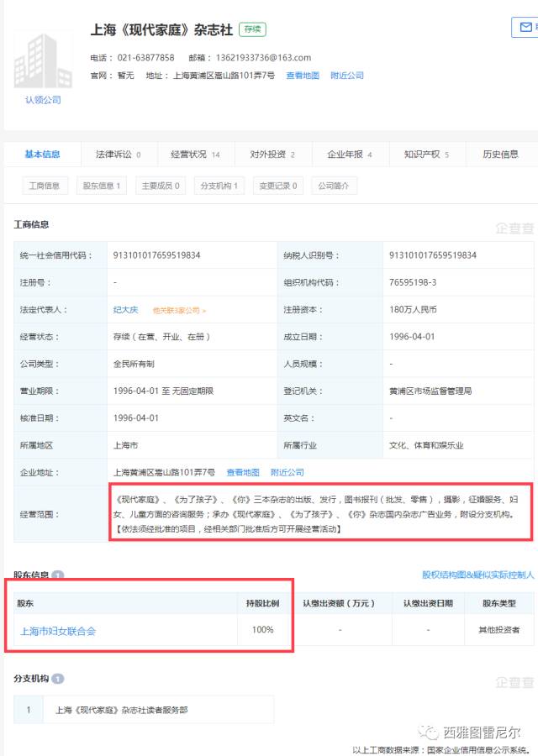Click the company building logo image
This screenshot has width=538, height=756.
click(43, 60)
